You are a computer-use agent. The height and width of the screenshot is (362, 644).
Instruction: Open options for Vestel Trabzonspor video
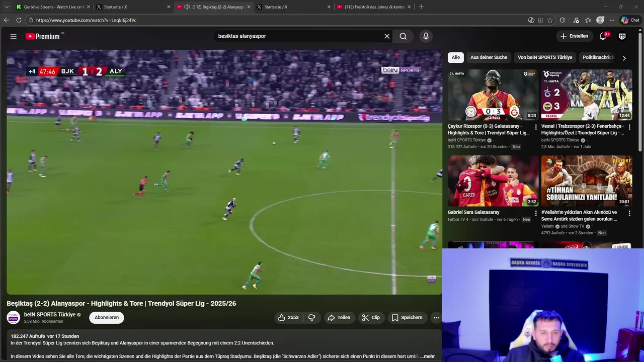coord(629,127)
